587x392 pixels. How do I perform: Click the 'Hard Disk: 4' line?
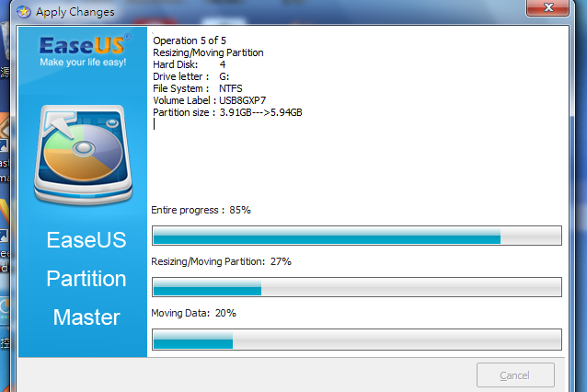pos(189,64)
